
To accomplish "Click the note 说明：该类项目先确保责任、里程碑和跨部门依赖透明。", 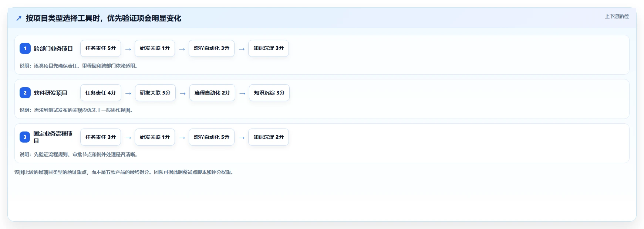I will 80,66.
